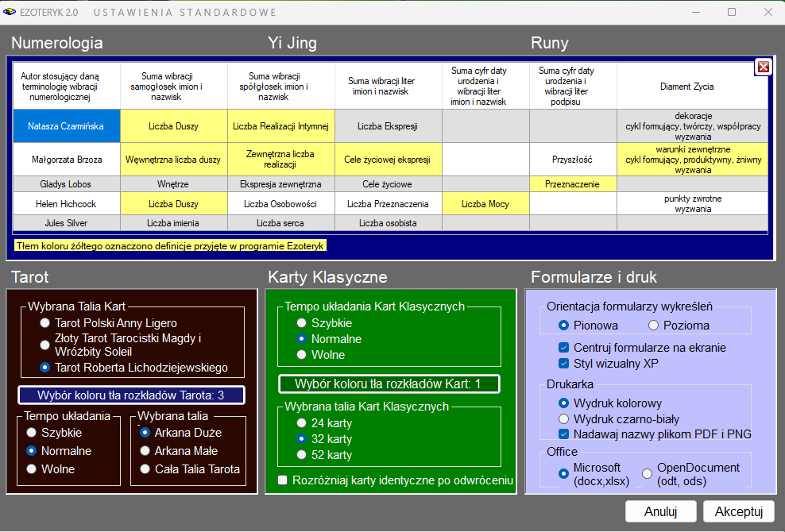Select Wydruk czarno-biały printing
This screenshot has height=532, width=785.
coord(564,418)
